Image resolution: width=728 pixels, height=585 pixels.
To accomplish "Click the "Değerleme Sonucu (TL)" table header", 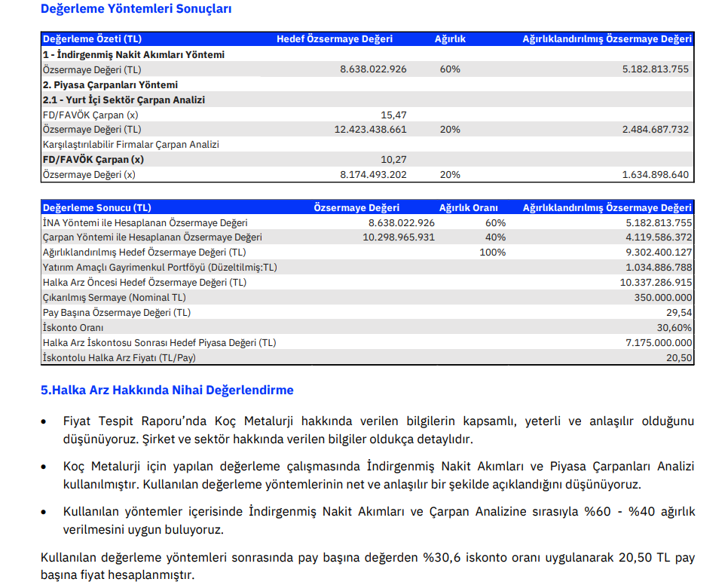I will 96,207.
